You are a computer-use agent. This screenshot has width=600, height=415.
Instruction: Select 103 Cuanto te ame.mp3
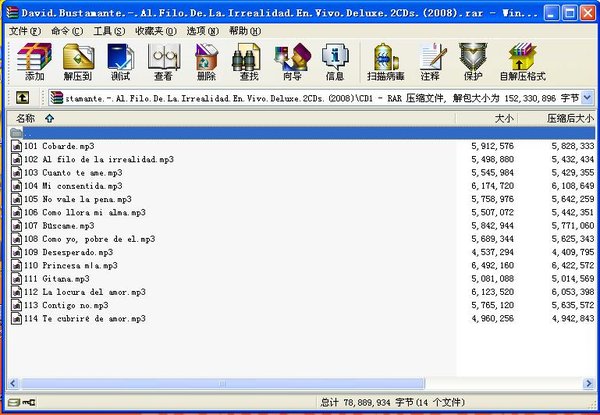coord(73,173)
